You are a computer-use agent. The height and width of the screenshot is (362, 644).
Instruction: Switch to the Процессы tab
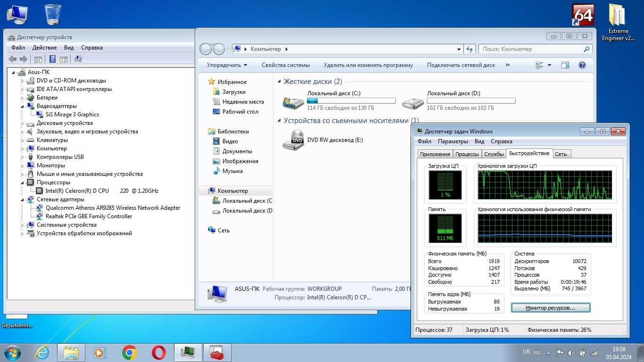tap(467, 154)
